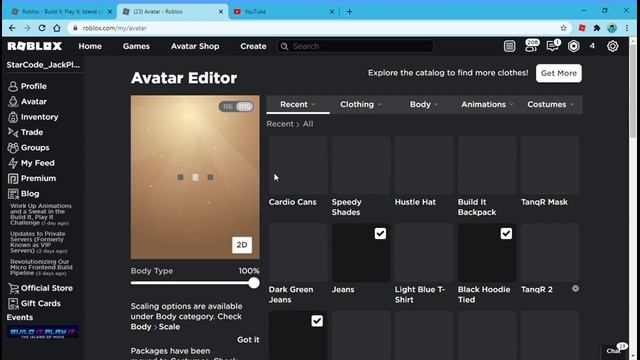Expand the Body dropdown tab
Screen dimensions: 640x360
(x=424, y=104)
